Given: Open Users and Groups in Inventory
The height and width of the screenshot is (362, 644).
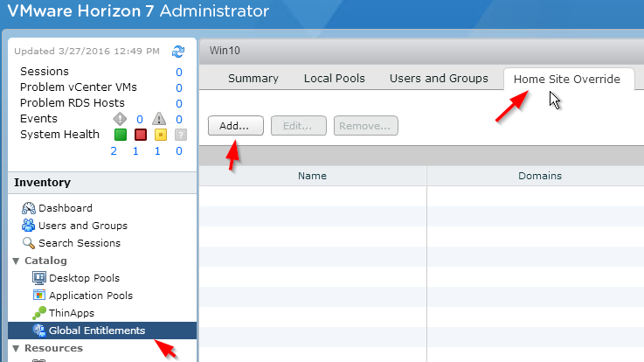Looking at the screenshot, I should point(83,226).
